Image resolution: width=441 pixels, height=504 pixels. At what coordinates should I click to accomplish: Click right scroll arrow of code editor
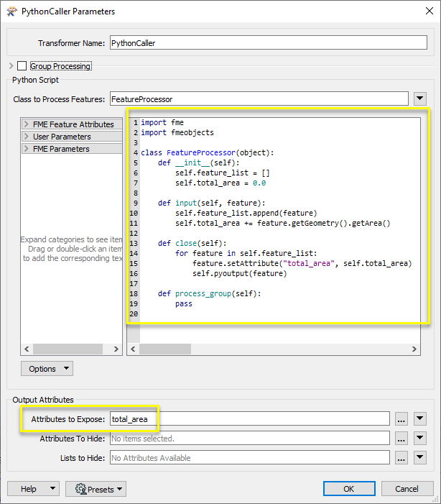[x=414, y=349]
